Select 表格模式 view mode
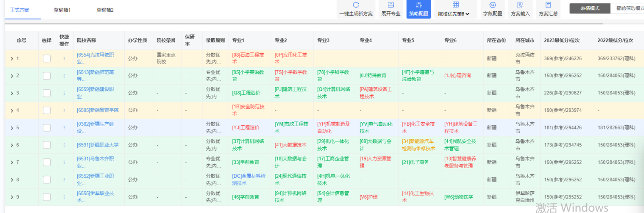Viewport: 644px width, 213px height. tap(590, 8)
